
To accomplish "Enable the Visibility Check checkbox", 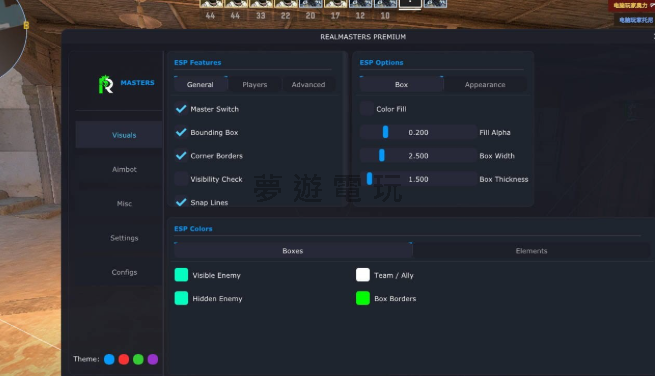I will [181, 179].
